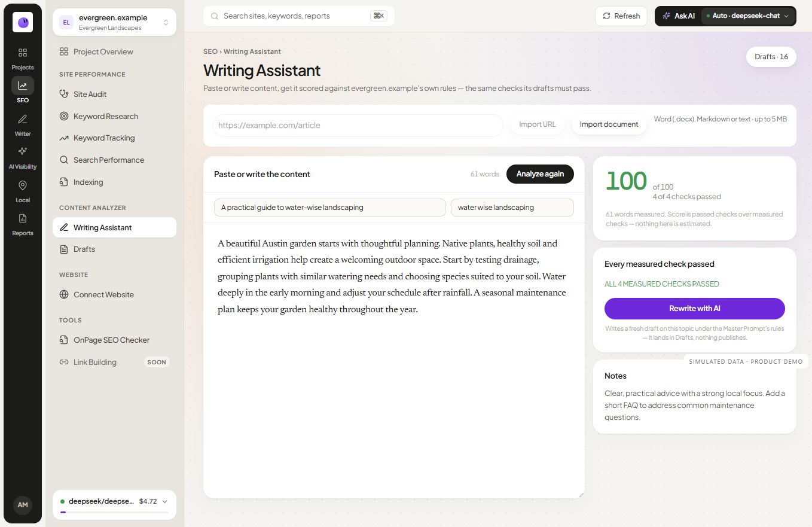Open the Auto deepseek-chat model dropdown

748,16
